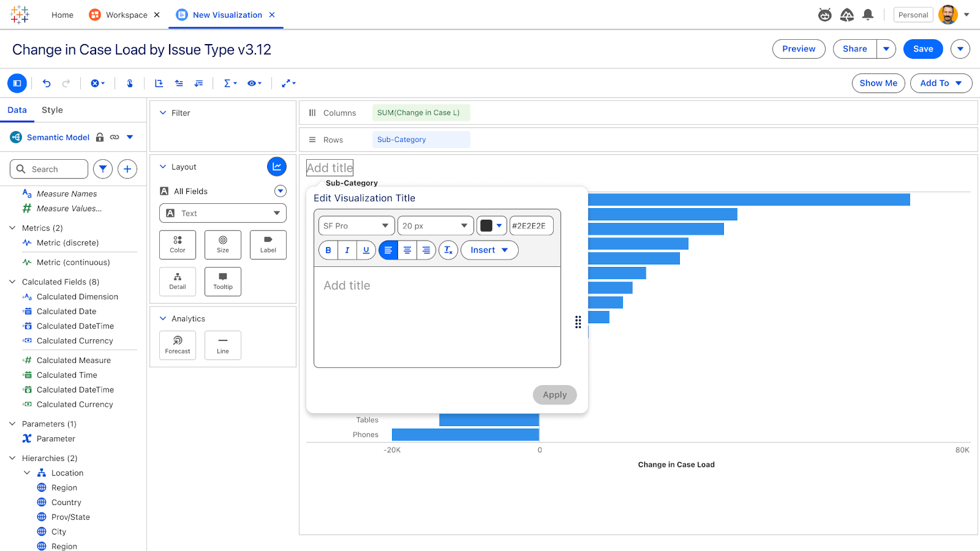
Task: Open the SF Pro font dropdown
Action: (x=356, y=226)
